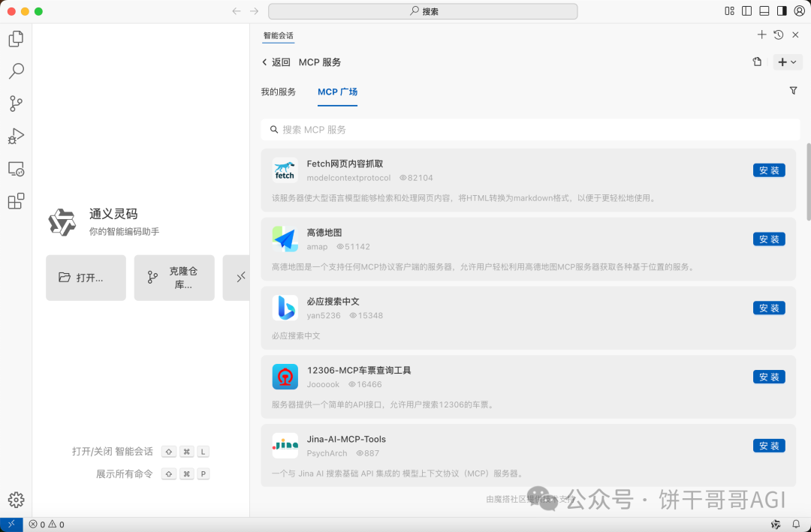
Task: Open the Accounts icon in title bar
Action: 799,11
